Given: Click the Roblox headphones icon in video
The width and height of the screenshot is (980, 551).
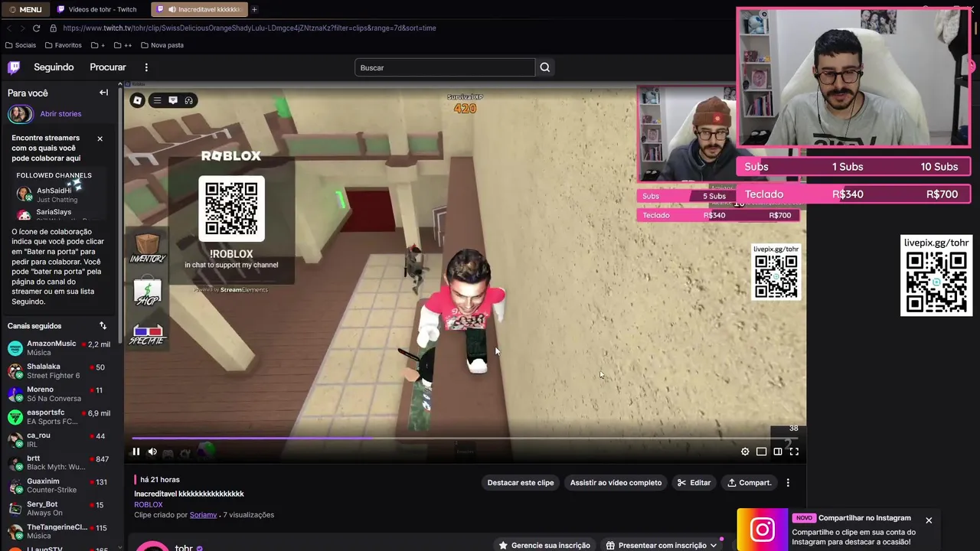Looking at the screenshot, I should pyautogui.click(x=188, y=100).
